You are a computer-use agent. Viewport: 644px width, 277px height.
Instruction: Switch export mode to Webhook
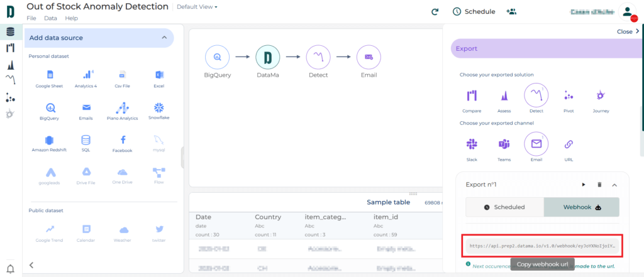pyautogui.click(x=582, y=207)
